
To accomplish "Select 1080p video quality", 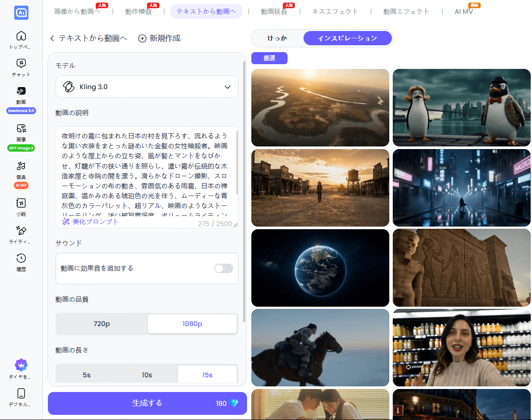I will tap(192, 324).
